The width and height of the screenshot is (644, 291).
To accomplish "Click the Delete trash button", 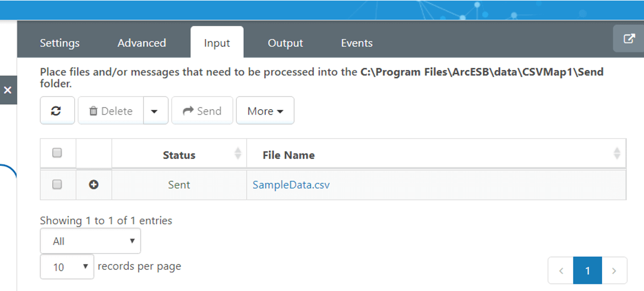I will click(x=111, y=111).
